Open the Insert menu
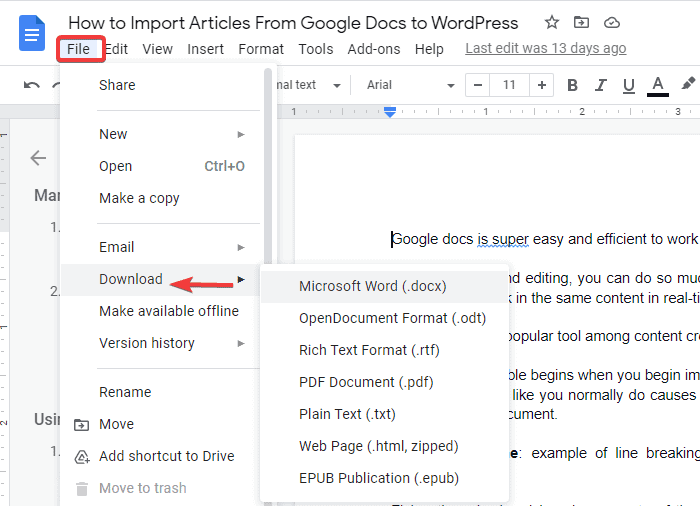Viewport: 700px width, 506px height. pyautogui.click(x=206, y=49)
